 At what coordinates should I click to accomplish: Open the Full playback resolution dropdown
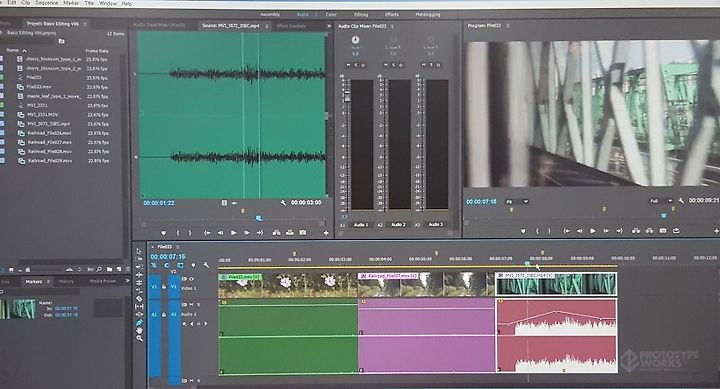pos(661,201)
